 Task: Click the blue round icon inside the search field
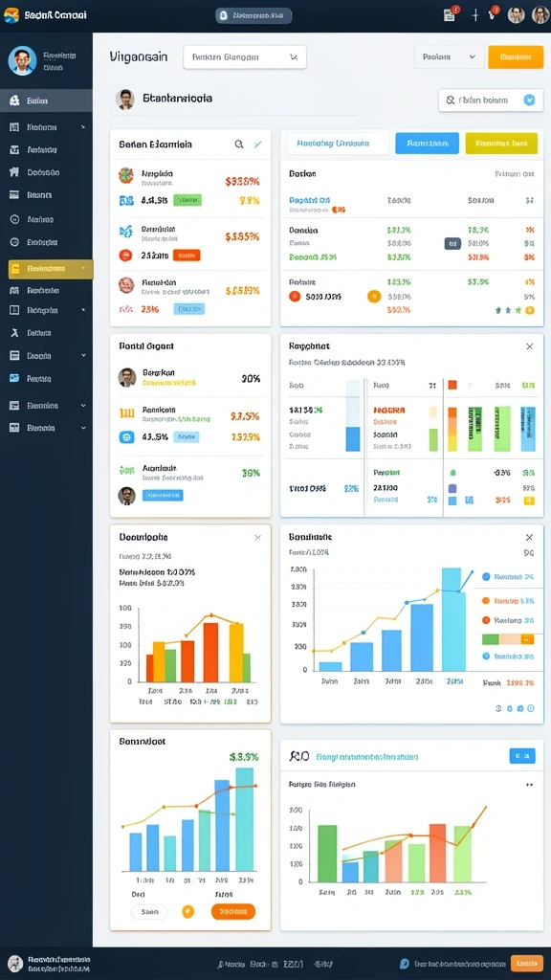tap(529, 100)
